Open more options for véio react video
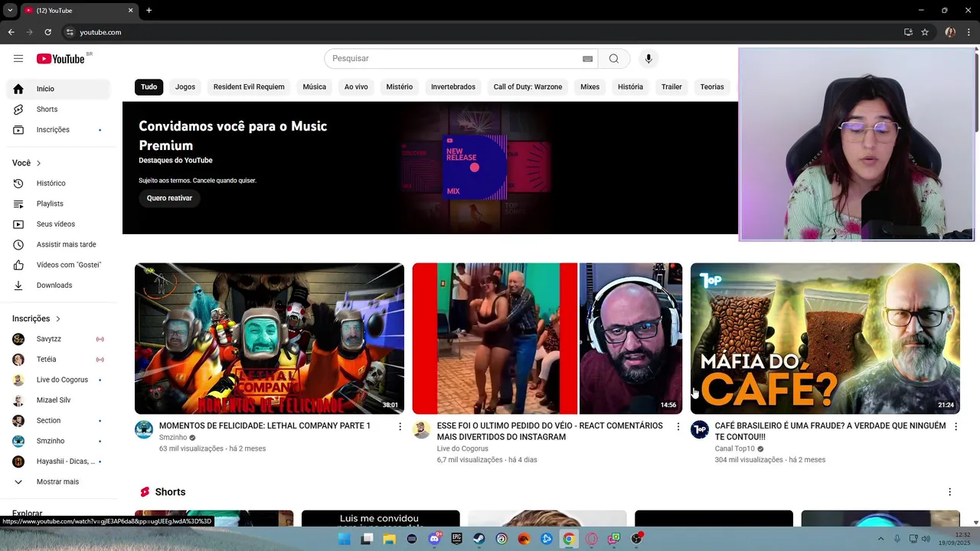Screen dimensions: 980x551 [x=678, y=426]
